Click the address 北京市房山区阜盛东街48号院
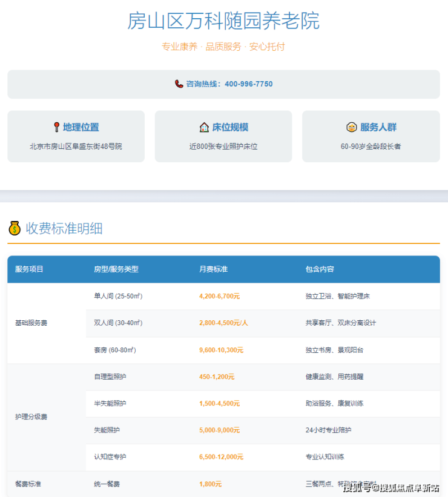Viewport: 448px width, 497px height. tap(76, 146)
